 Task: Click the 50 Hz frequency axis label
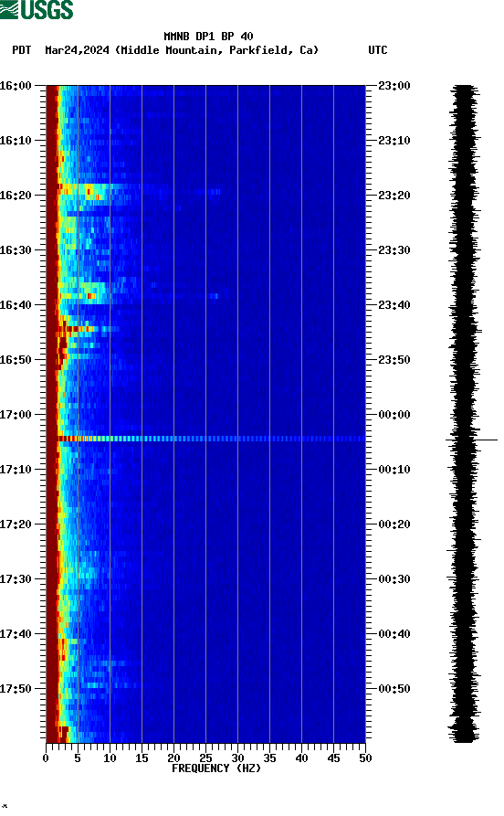365,758
